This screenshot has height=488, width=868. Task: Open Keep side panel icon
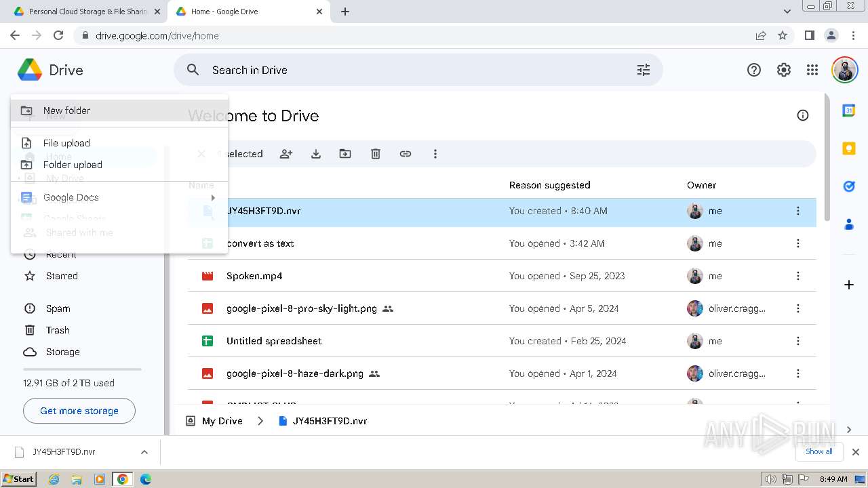coord(848,148)
